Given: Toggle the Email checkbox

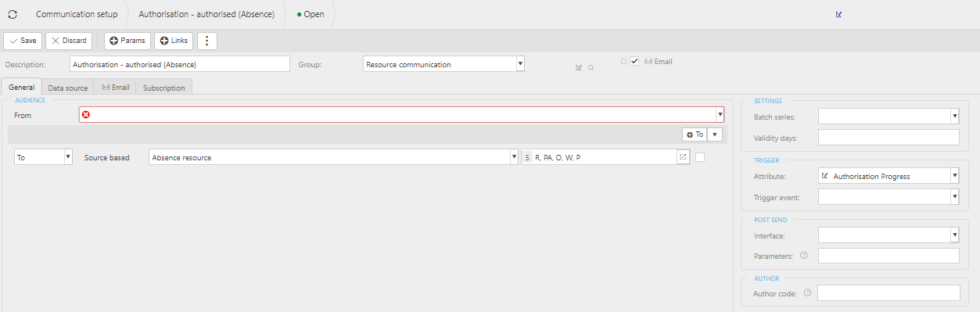Looking at the screenshot, I should coord(635,61).
